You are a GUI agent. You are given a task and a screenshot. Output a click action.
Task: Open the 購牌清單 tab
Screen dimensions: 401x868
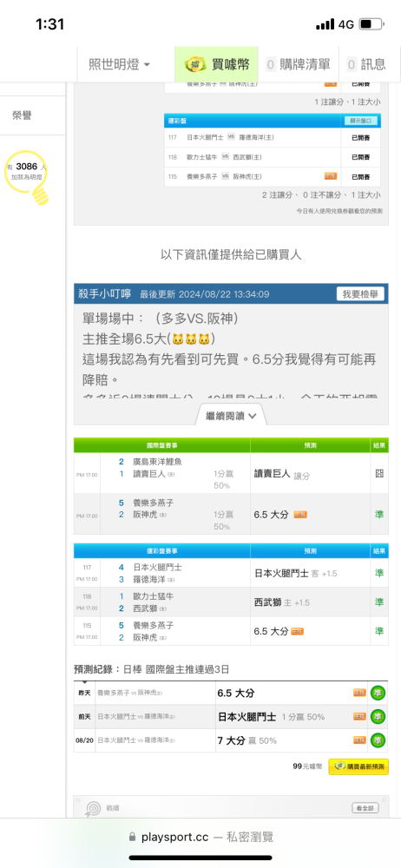pos(298,64)
